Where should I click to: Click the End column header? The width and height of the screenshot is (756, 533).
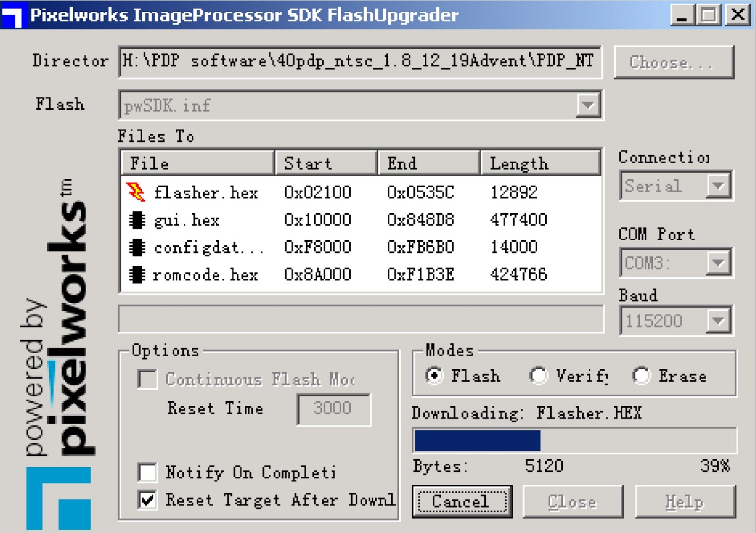click(x=429, y=163)
